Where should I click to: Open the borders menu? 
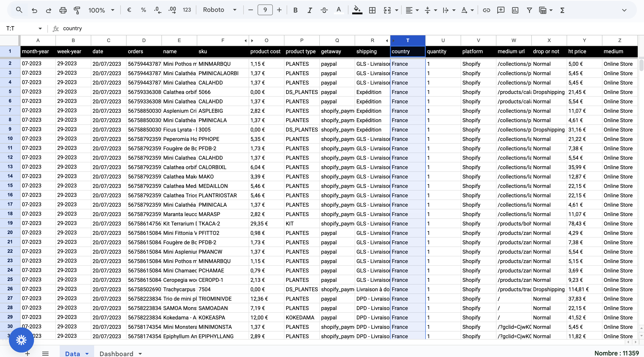pyautogui.click(x=372, y=10)
